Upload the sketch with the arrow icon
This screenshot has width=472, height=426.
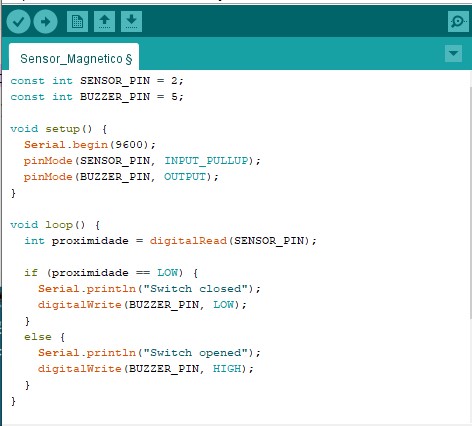coord(46,22)
